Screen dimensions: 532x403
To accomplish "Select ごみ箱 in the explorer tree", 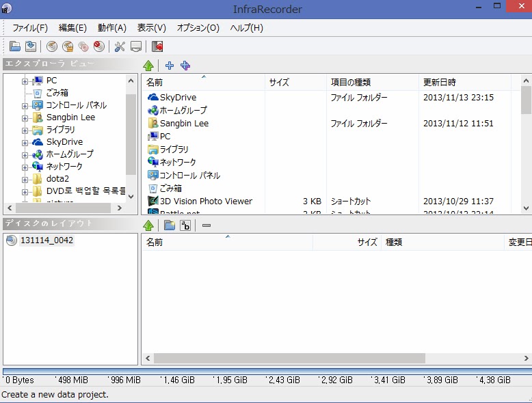I will coord(57,92).
